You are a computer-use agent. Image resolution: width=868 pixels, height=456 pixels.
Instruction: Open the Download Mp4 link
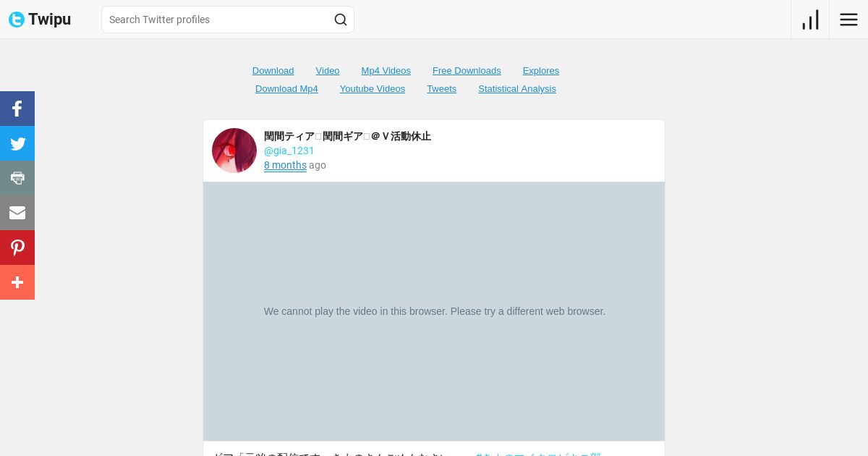[286, 88]
